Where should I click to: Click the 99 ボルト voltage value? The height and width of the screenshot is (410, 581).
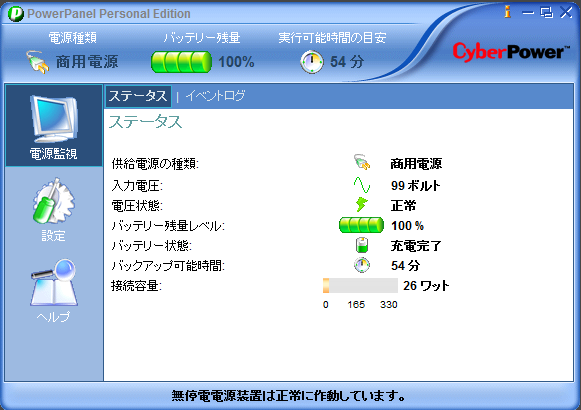(x=415, y=185)
